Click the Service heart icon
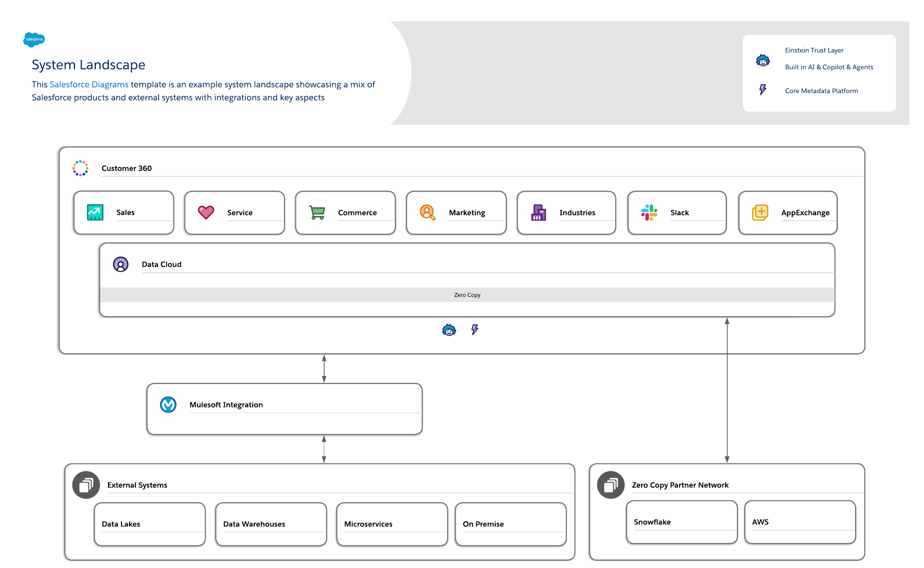Screen dimensions: 924x568 click(206, 212)
